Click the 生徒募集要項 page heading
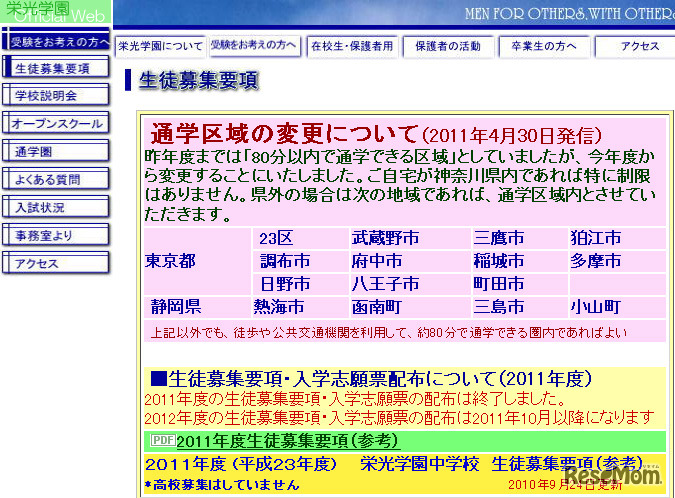The height and width of the screenshot is (498, 675). point(198,80)
